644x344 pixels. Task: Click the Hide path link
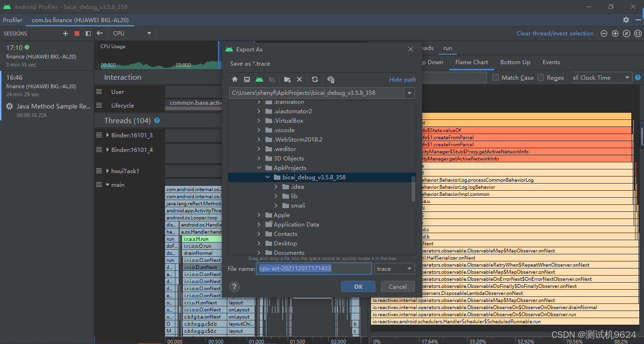tap(403, 80)
